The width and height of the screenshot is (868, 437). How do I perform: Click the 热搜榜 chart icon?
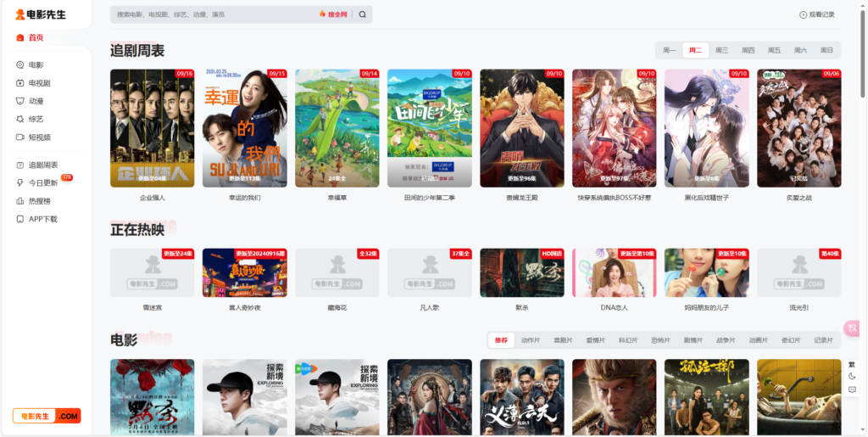pyautogui.click(x=20, y=201)
